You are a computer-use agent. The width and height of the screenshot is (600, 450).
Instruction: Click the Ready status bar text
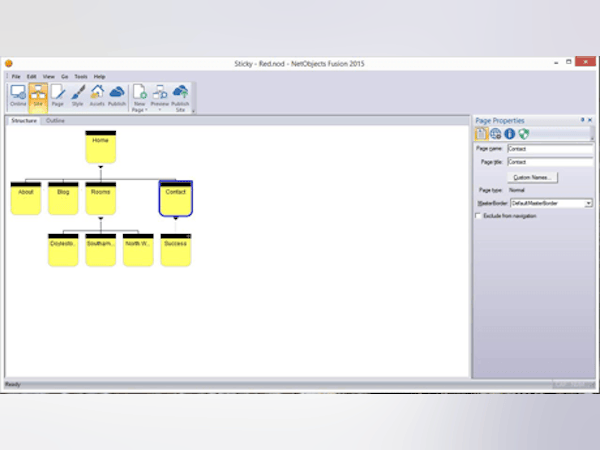[13, 384]
